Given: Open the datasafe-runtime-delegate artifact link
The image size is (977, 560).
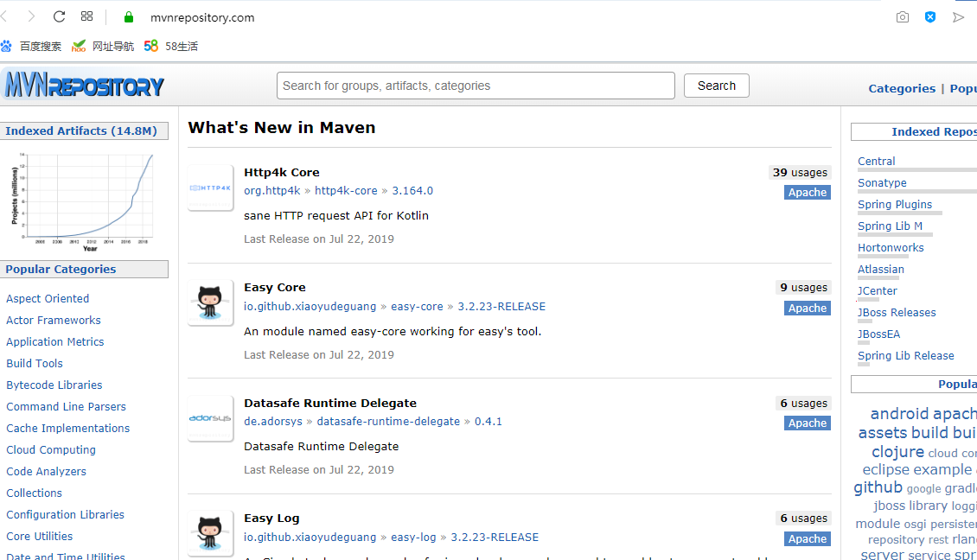Looking at the screenshot, I should coord(388,422).
